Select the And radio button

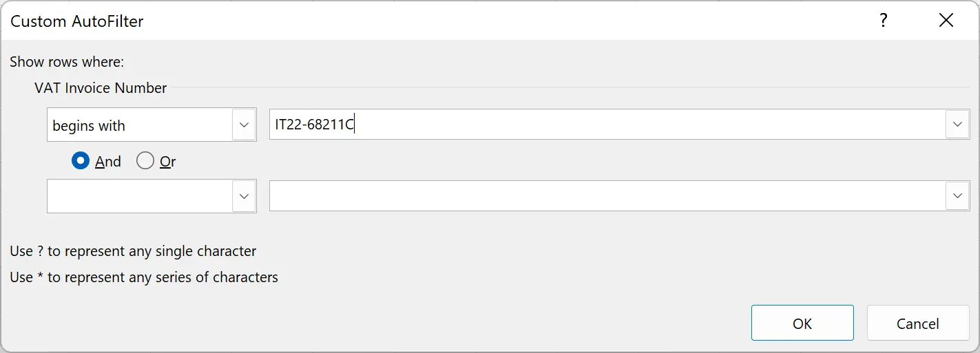click(x=81, y=161)
